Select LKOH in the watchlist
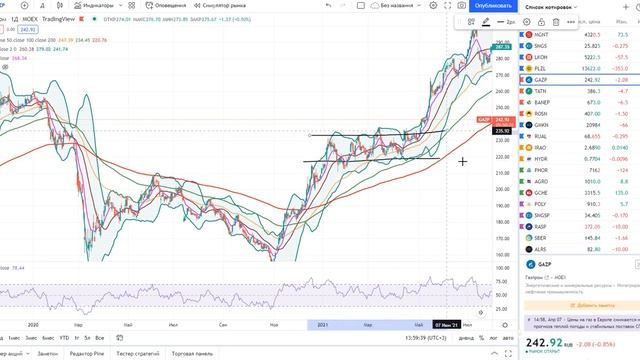Image resolution: width=640 pixels, height=360 pixels. click(580, 57)
